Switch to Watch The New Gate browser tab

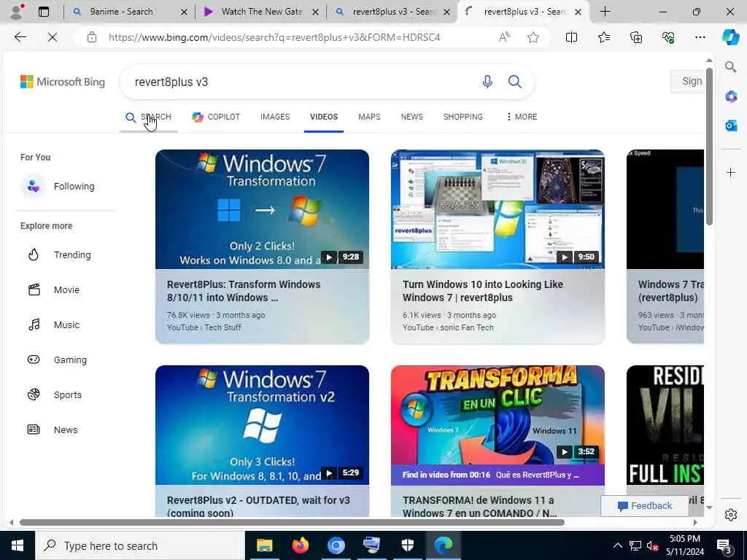(x=261, y=12)
